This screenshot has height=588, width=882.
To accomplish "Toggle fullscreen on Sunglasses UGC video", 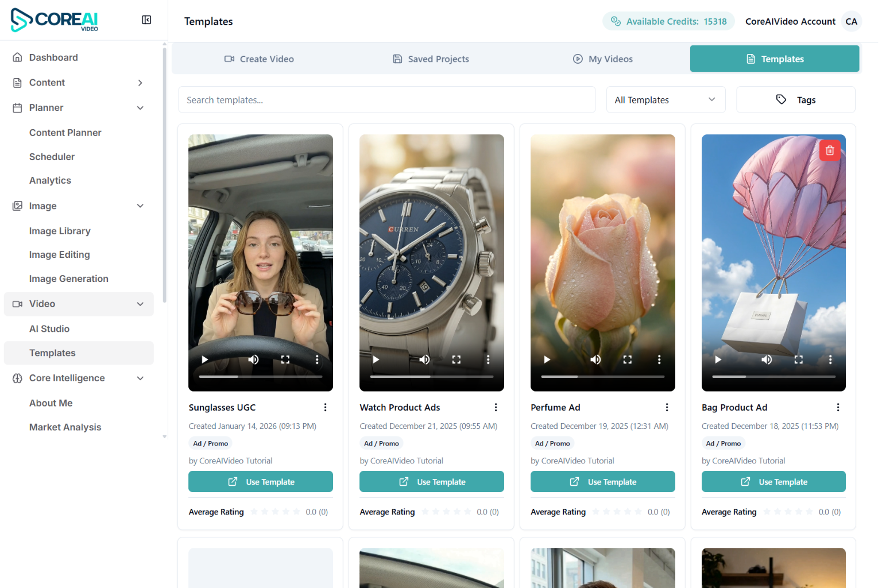I will [x=285, y=359].
